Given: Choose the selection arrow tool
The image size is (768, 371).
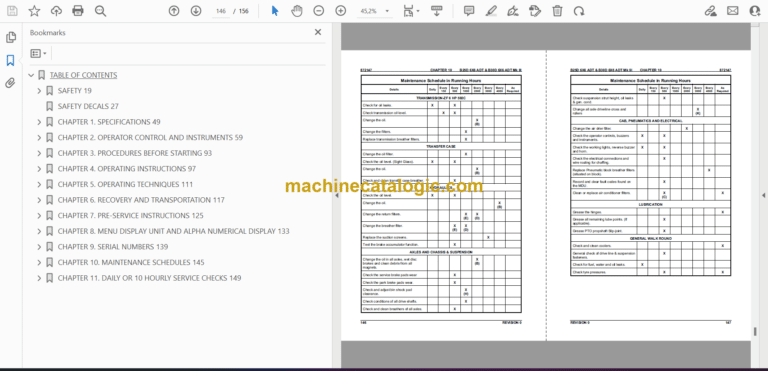Looking at the screenshot, I should pos(275,11).
